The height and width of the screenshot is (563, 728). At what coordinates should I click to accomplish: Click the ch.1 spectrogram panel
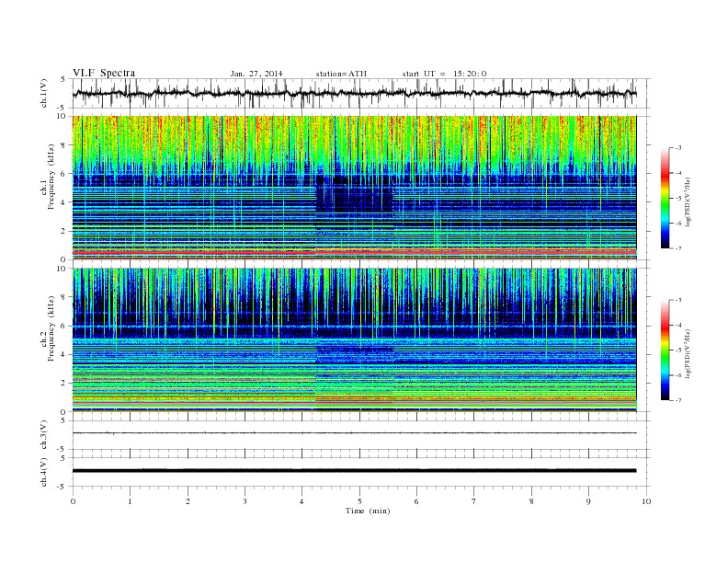[x=354, y=188]
